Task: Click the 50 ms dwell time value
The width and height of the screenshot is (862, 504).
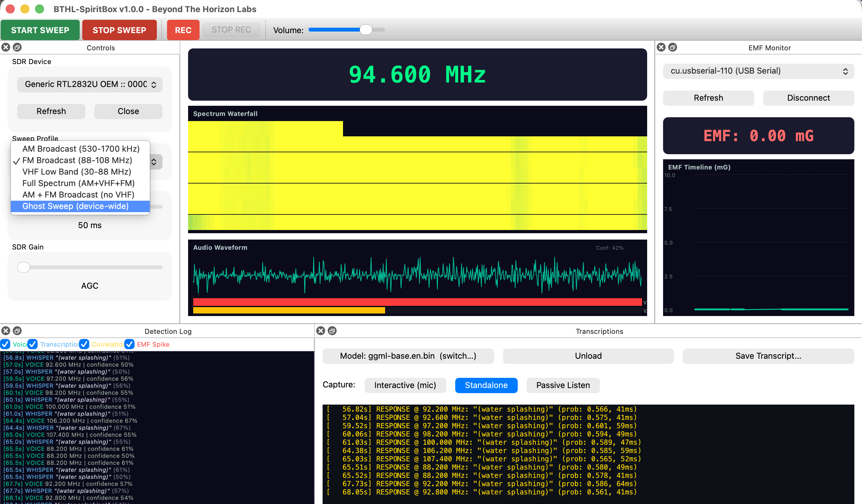Action: point(90,225)
